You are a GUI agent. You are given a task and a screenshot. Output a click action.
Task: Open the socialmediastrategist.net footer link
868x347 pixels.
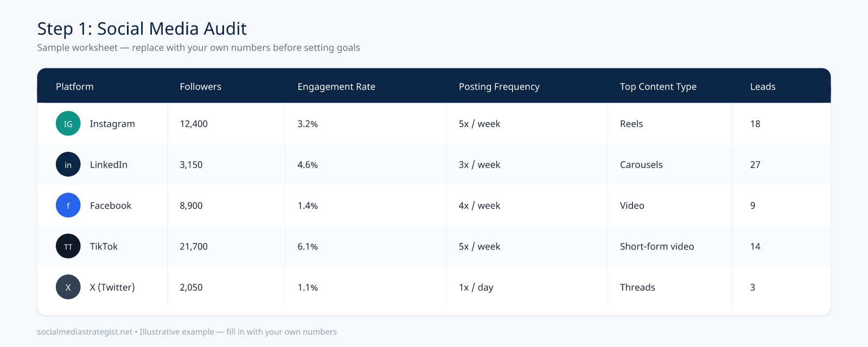click(x=85, y=332)
